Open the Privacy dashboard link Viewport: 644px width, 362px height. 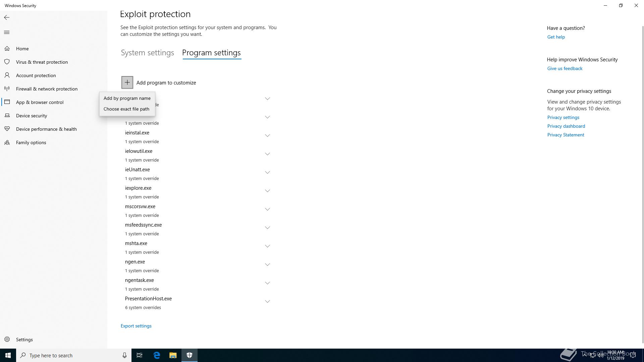click(x=566, y=126)
